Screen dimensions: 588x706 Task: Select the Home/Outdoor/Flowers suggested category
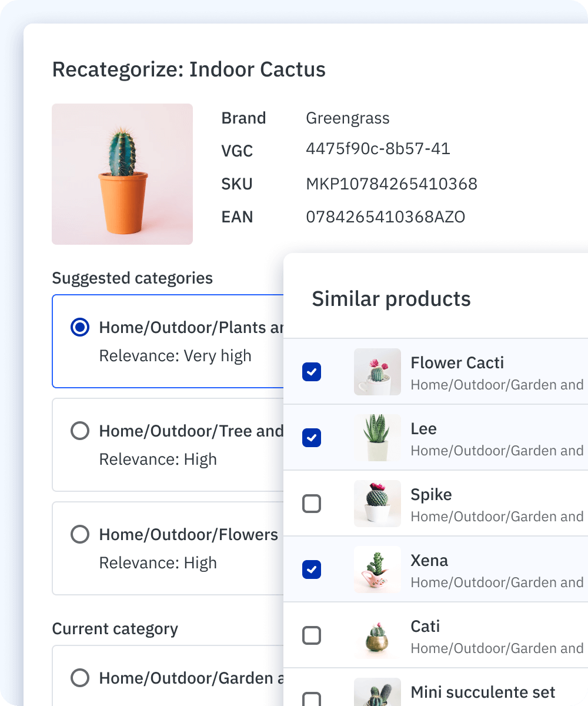tap(80, 534)
